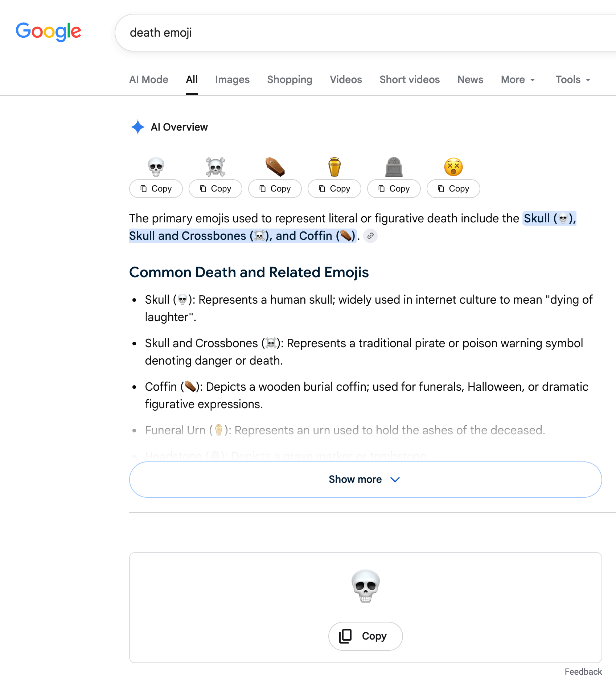Click the funeral urn emoji
Screen dimensions: 616x682
pyautogui.click(x=334, y=167)
